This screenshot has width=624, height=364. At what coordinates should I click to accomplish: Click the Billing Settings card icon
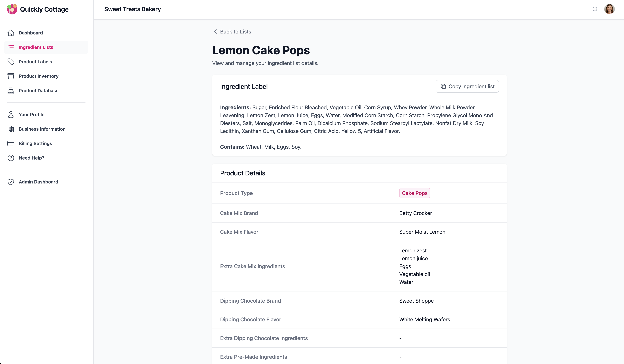click(11, 143)
